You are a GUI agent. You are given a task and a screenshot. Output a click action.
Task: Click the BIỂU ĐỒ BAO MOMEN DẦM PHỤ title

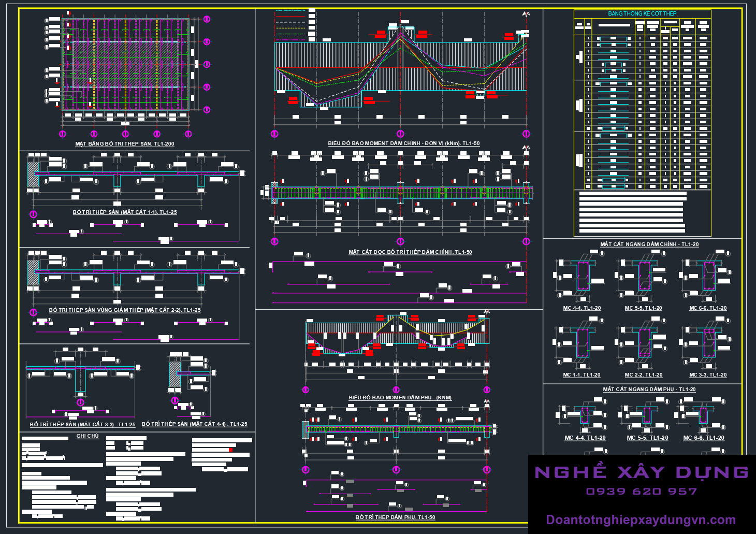point(400,397)
